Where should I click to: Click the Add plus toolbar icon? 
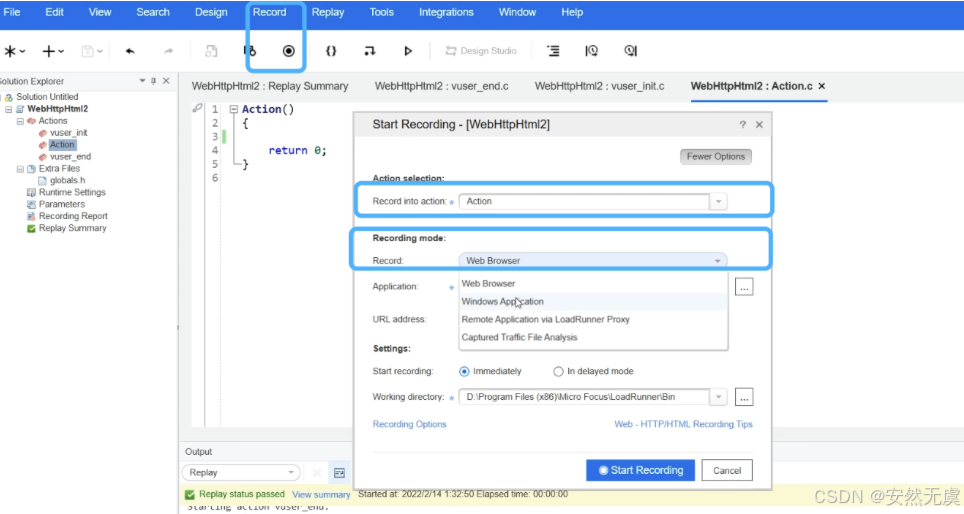49,51
